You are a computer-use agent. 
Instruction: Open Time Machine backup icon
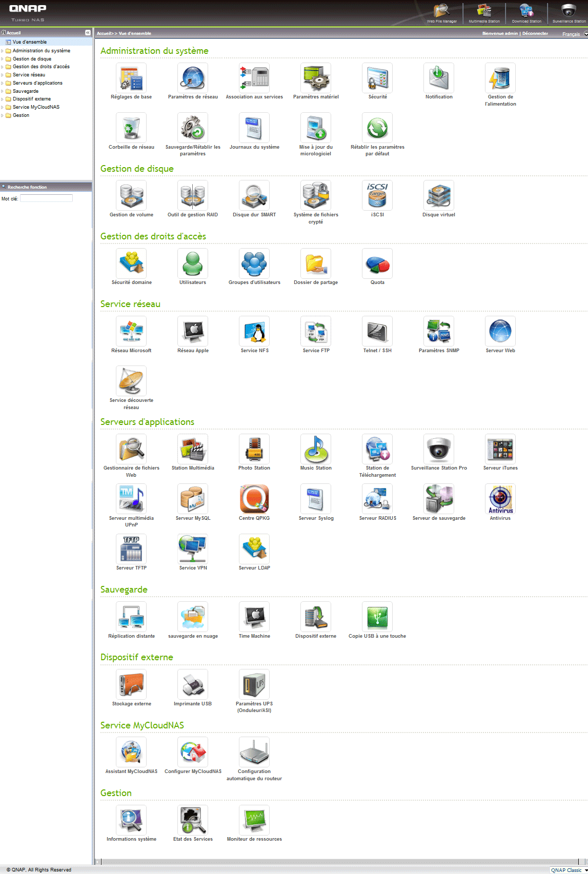tap(254, 617)
